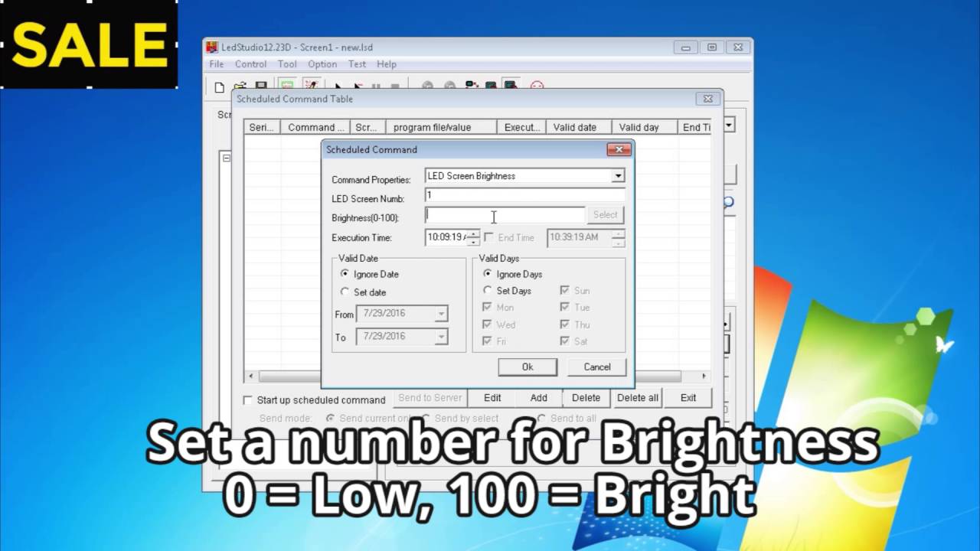This screenshot has width=980, height=551.
Task: Click the Send to Server button
Action: (x=430, y=398)
